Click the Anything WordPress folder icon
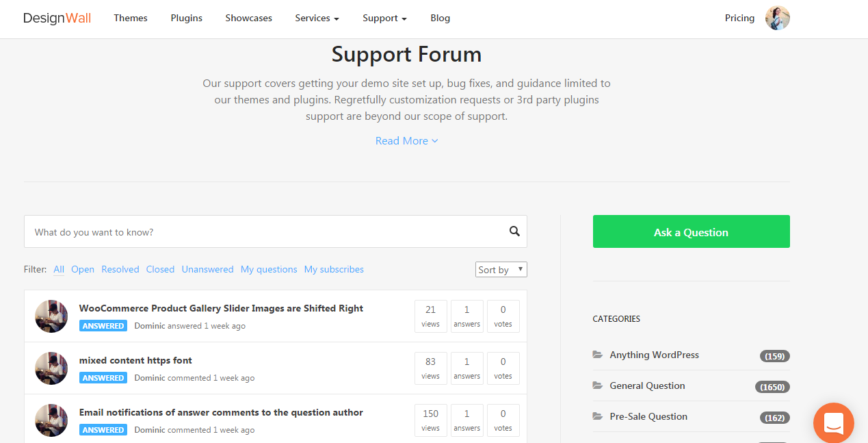The height and width of the screenshot is (443, 868). click(598, 355)
